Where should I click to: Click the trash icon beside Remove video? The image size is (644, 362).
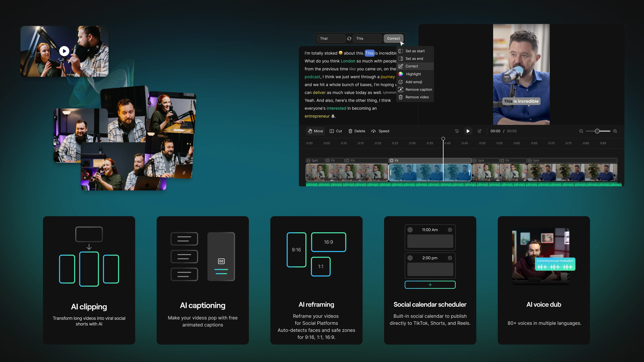pos(400,97)
